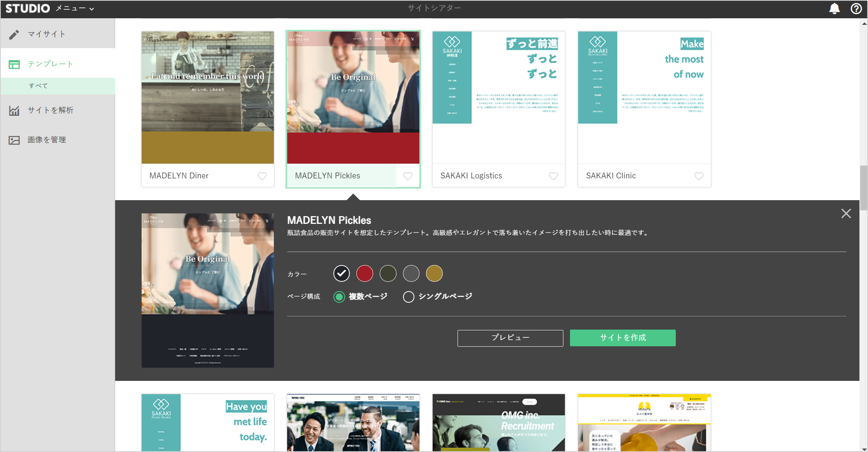Close the MADELYN Pickles detail panel
Screen dimensions: 868x452
[x=846, y=213]
